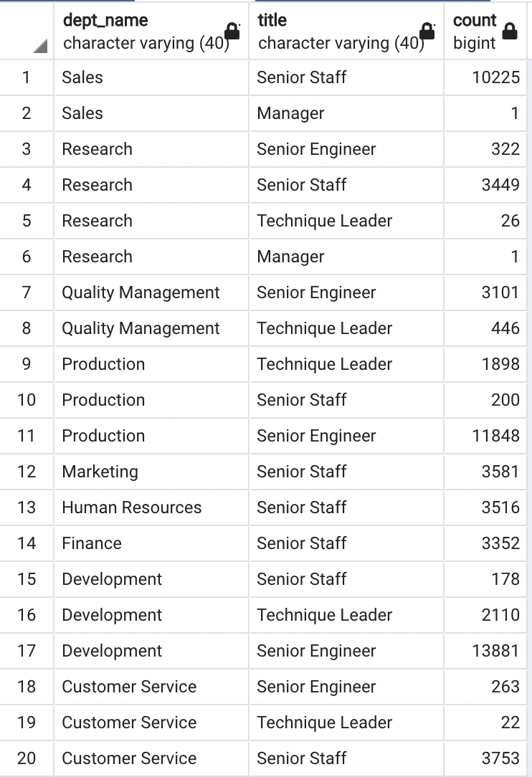This screenshot has height=777, width=532.
Task: Click the Quality Management cell in row 7
Action: pyautogui.click(x=141, y=292)
